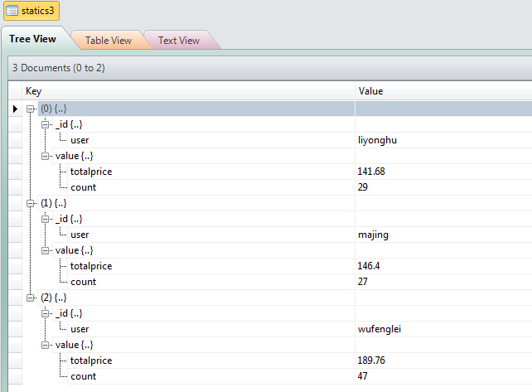Collapse _id node of document (0)

[45, 124]
